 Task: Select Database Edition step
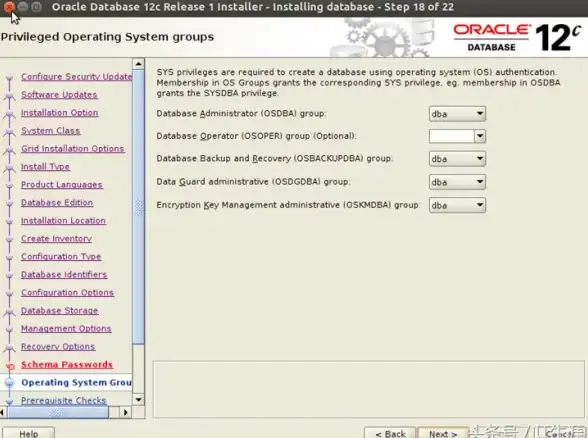tap(57, 202)
